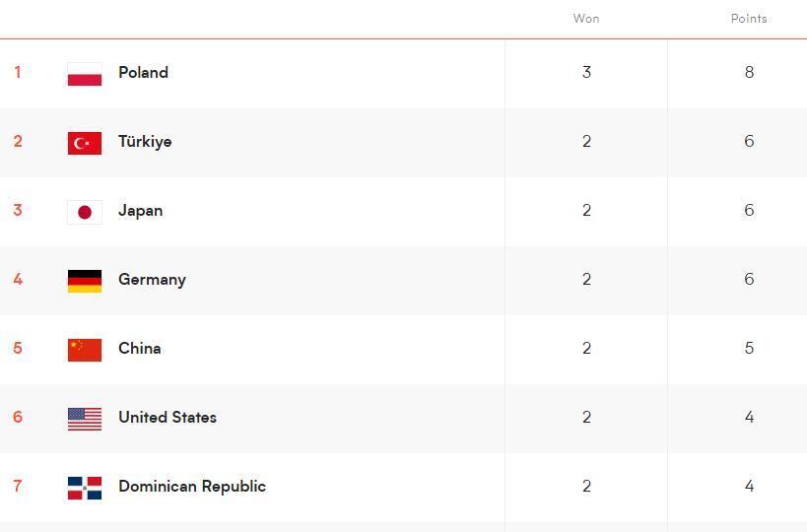Click the Poland flag icon
This screenshot has height=532, width=807.
[85, 74]
